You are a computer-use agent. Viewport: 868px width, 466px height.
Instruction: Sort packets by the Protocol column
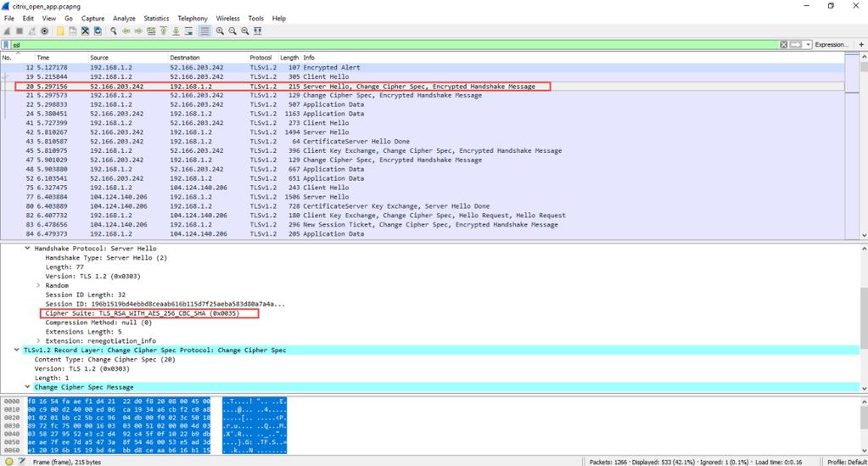click(x=262, y=58)
